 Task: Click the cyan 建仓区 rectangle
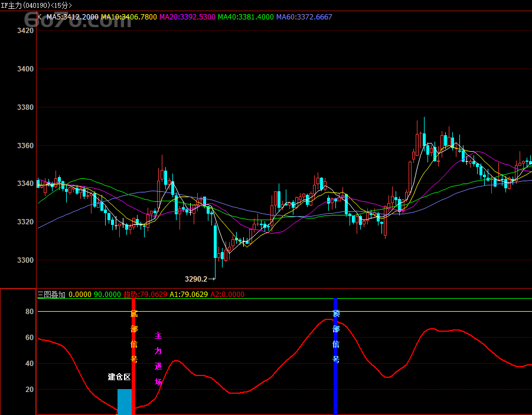[x=125, y=401]
